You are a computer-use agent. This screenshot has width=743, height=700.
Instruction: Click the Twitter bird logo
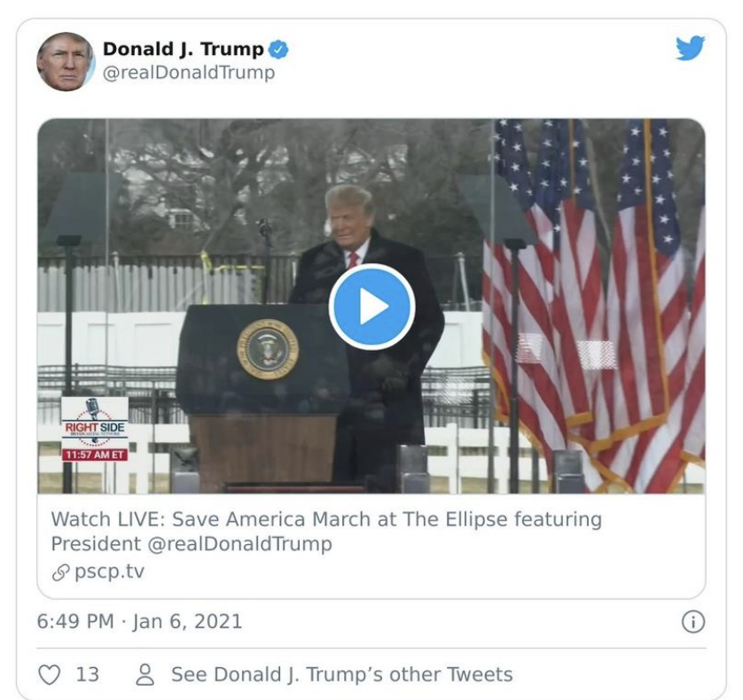tap(690, 47)
